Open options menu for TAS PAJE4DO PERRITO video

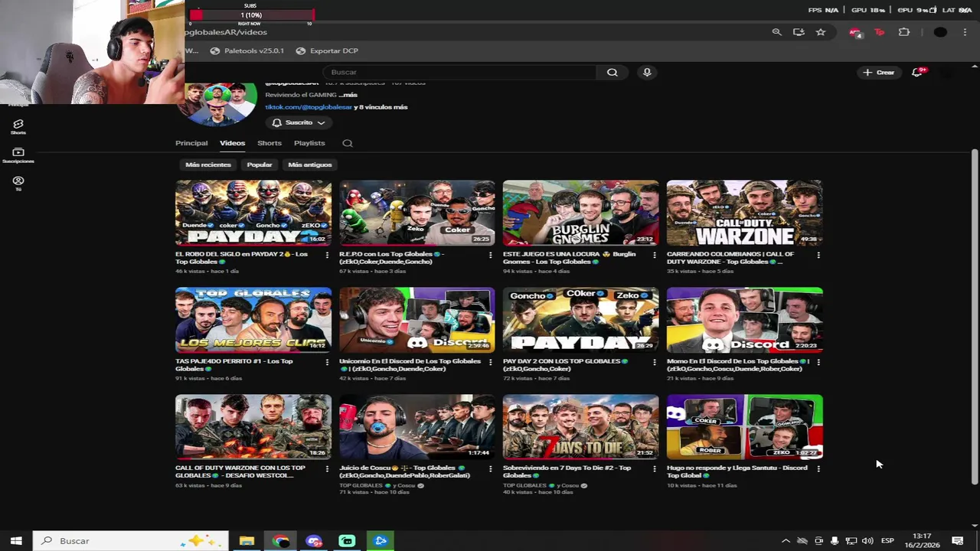click(x=327, y=362)
